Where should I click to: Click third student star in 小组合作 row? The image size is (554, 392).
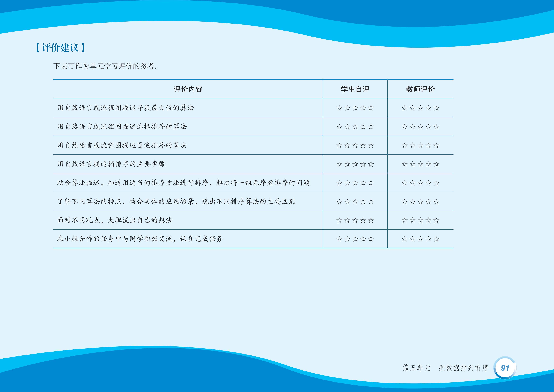pos(355,239)
